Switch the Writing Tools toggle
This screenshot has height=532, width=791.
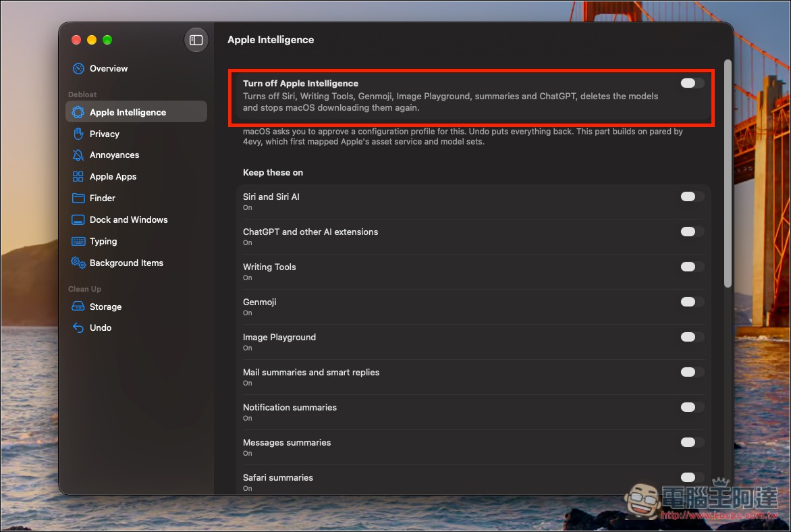tap(692, 267)
